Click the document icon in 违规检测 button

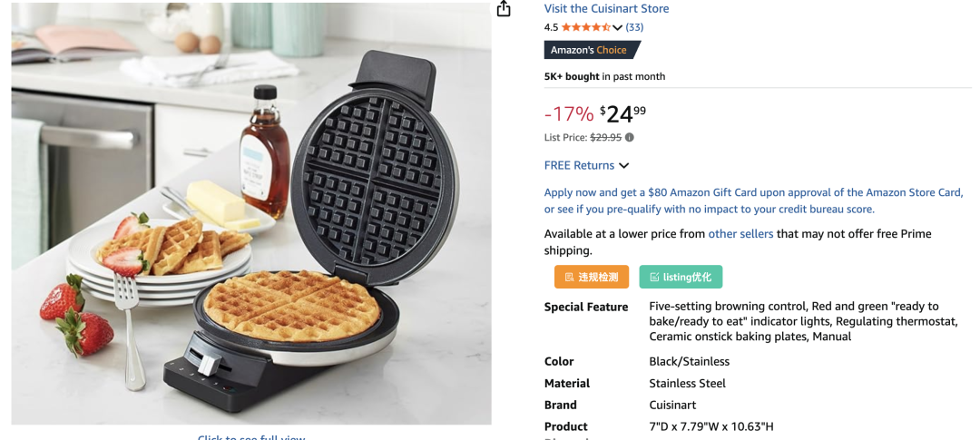pyautogui.click(x=569, y=277)
